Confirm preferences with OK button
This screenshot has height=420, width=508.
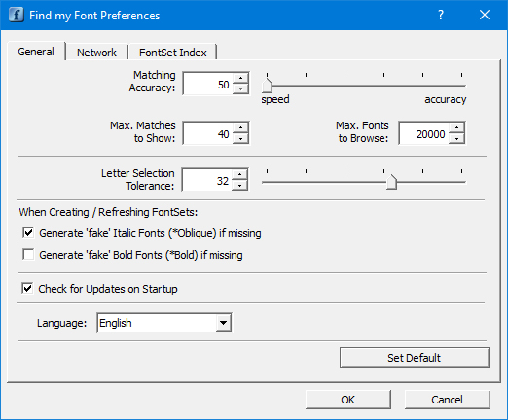[348, 400]
